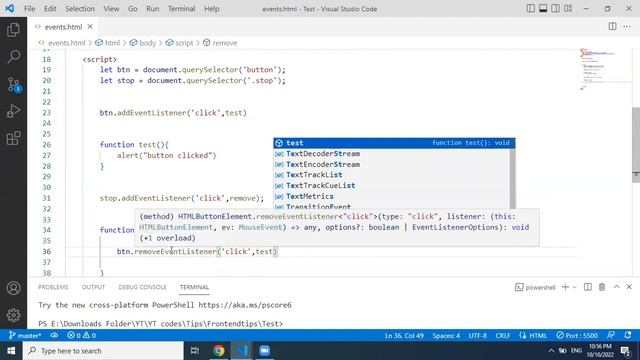This screenshot has height=360, width=640.
Task: Create a new terminal with plus icon
Action: point(565,287)
